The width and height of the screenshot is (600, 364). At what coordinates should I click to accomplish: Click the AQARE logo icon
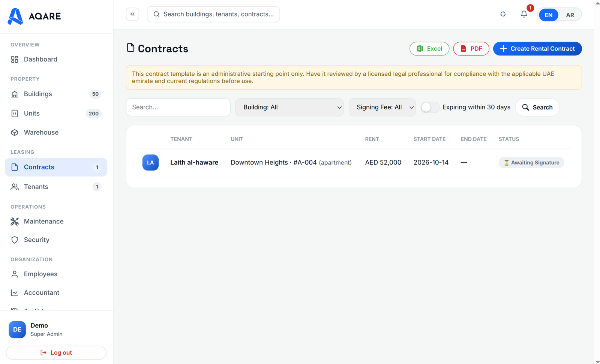[x=15, y=16]
